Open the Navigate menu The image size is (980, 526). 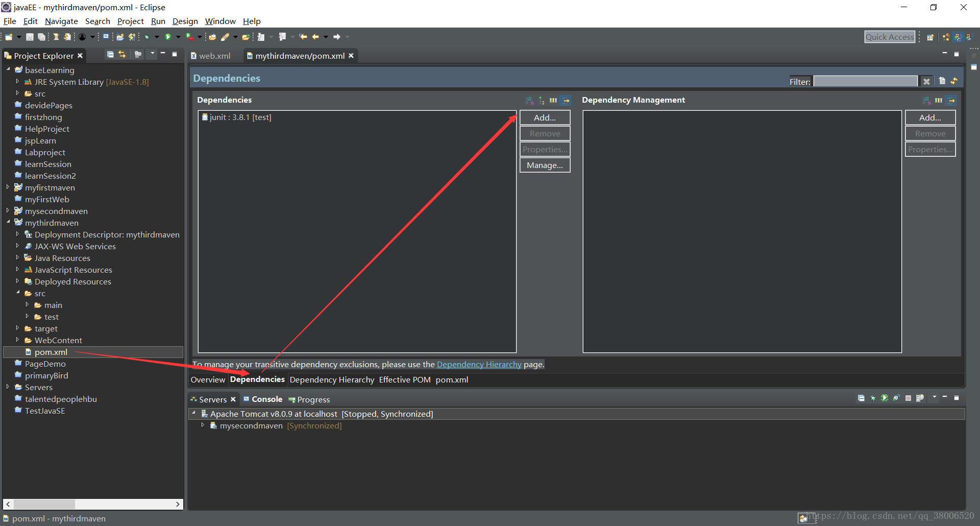61,21
